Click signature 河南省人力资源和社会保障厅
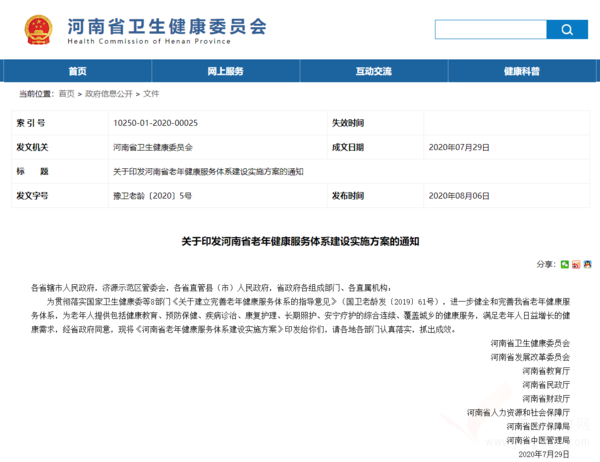 518,412
